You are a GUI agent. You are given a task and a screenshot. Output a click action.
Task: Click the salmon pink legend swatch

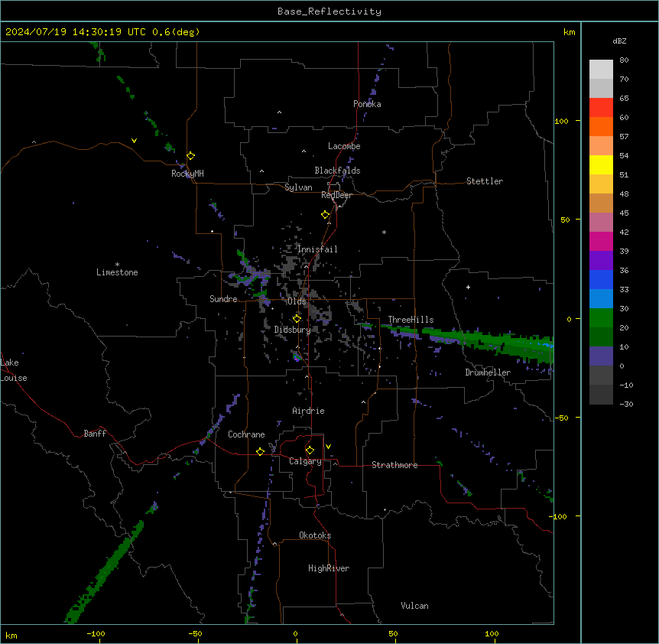click(601, 146)
